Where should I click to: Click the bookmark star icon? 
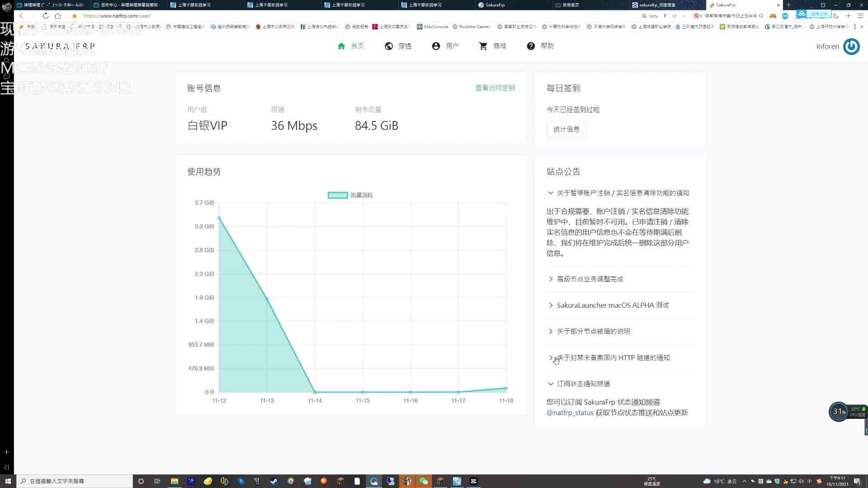pyautogui.click(x=75, y=16)
